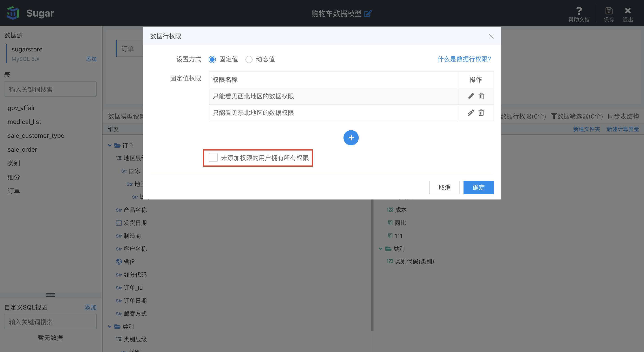Image resolution: width=644 pixels, height=352 pixels.
Task: Delete the 西北地区 permission row
Action: [x=481, y=96]
